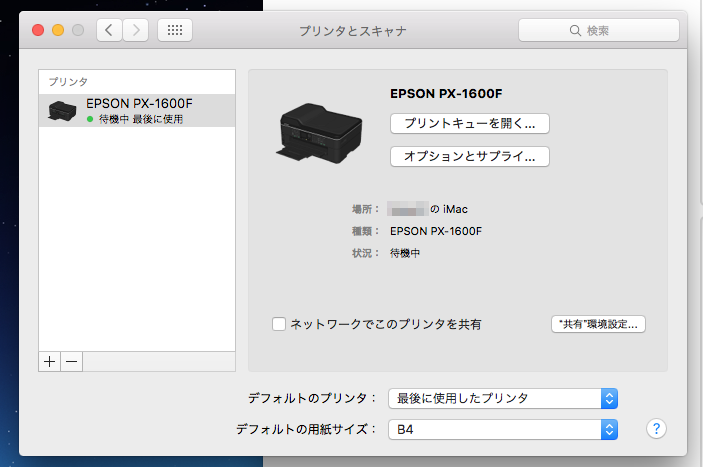
Task: Open "共有"環境設定 button
Action: point(598,324)
